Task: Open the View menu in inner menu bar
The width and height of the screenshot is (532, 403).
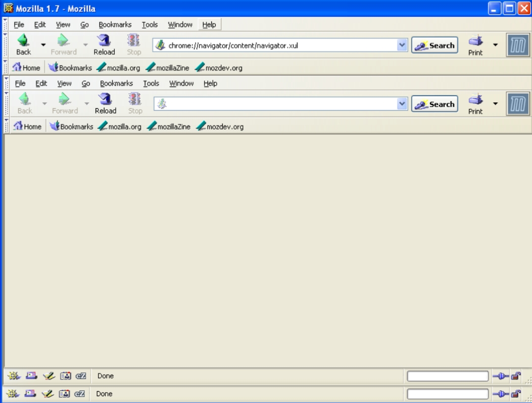Action: [x=64, y=83]
